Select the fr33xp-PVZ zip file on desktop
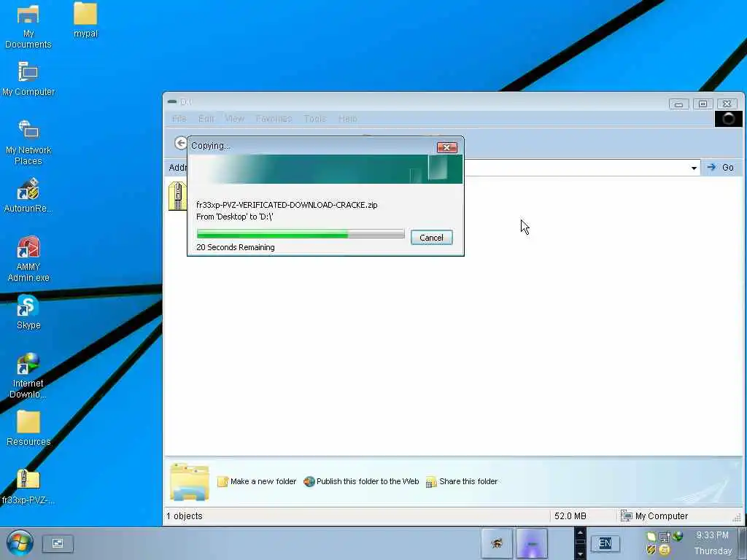Screen dimensions: 747x560 (28, 486)
